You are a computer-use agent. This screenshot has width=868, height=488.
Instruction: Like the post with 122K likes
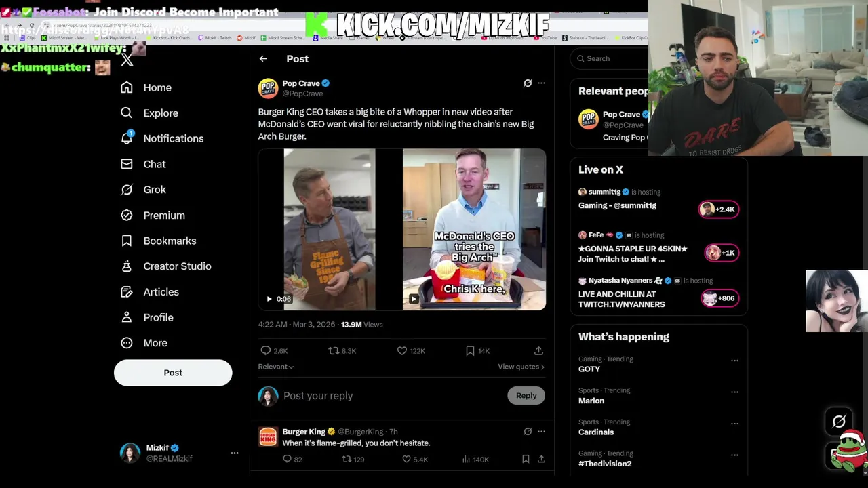(402, 350)
